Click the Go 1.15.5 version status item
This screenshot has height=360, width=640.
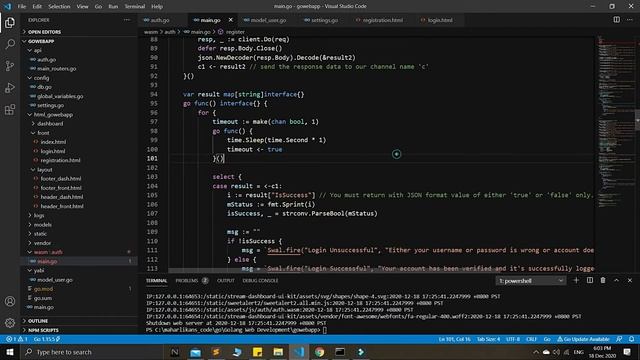[47, 339]
